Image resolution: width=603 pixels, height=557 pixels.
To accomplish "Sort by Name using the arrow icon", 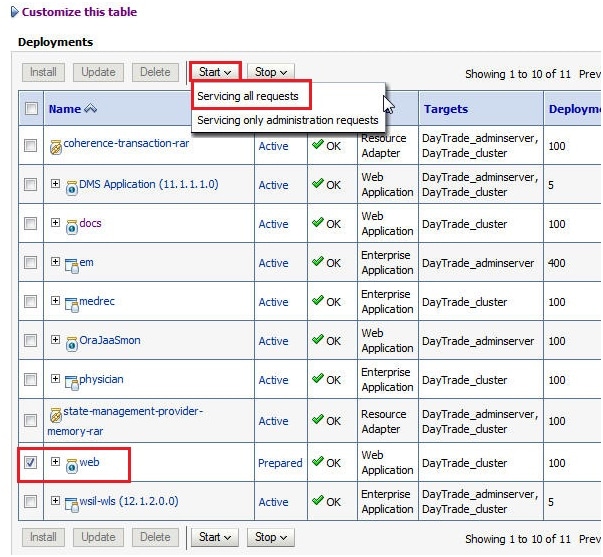I will (x=90, y=109).
